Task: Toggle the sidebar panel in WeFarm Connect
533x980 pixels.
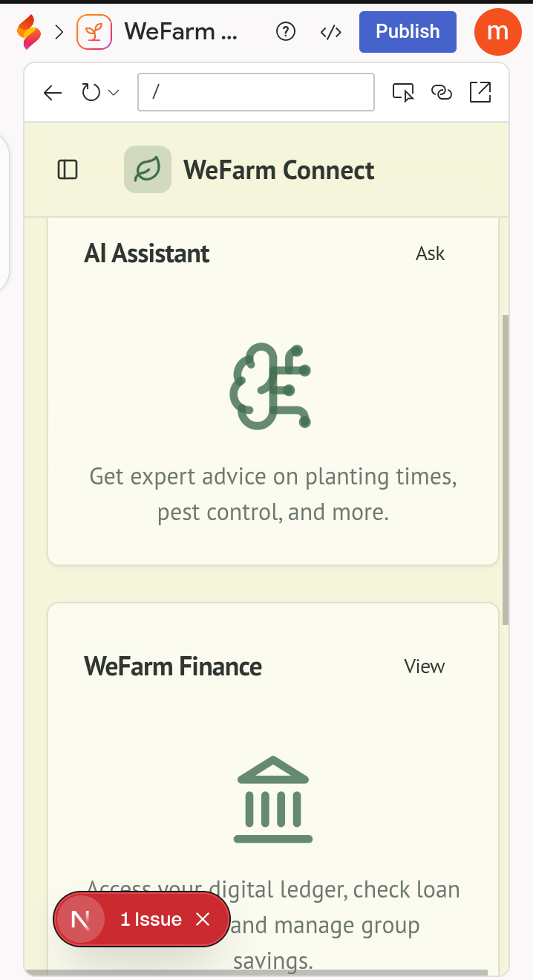Action: click(x=68, y=170)
